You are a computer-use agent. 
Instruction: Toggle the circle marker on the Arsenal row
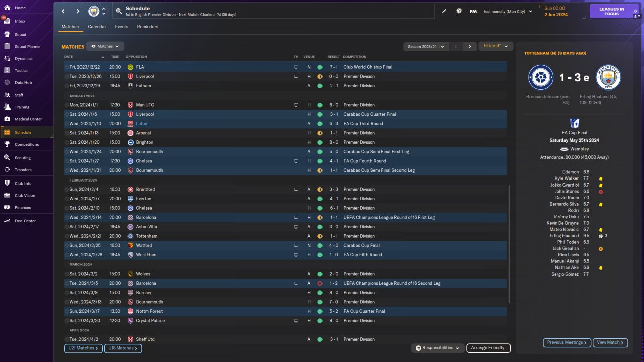[67, 133]
